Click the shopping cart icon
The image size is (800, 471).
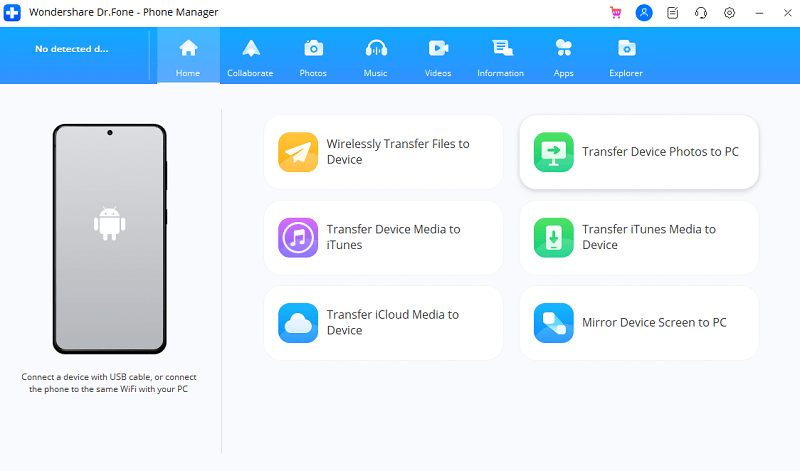615,13
